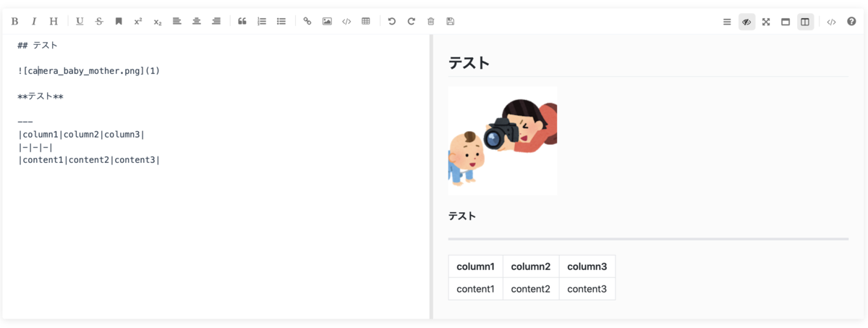868x328 pixels.
Task: Insert a hyperlink
Action: click(x=307, y=22)
